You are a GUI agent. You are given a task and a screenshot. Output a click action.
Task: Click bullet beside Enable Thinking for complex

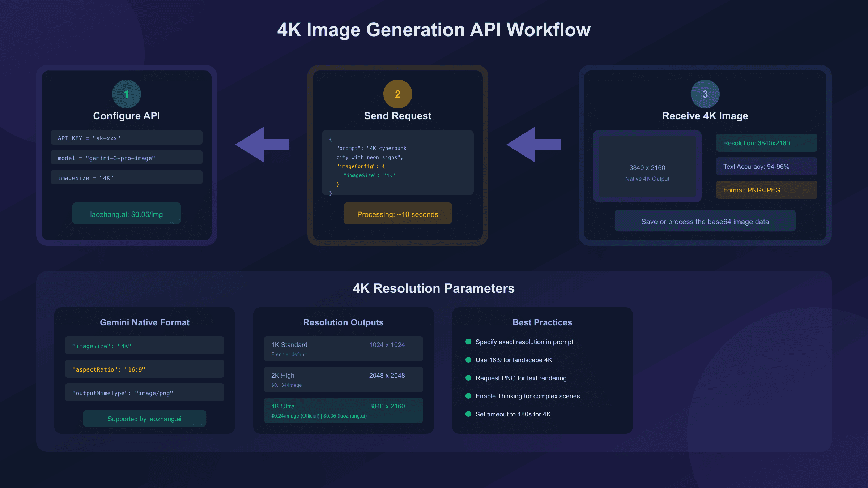pos(468,396)
